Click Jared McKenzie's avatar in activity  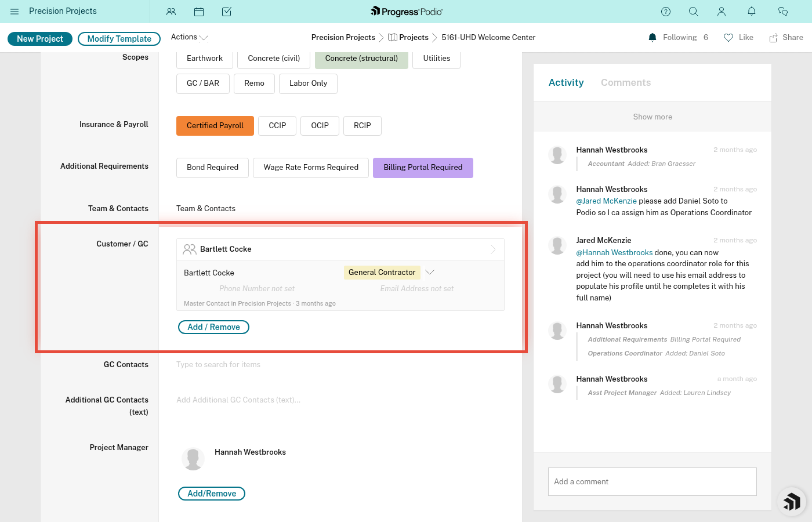(x=557, y=245)
